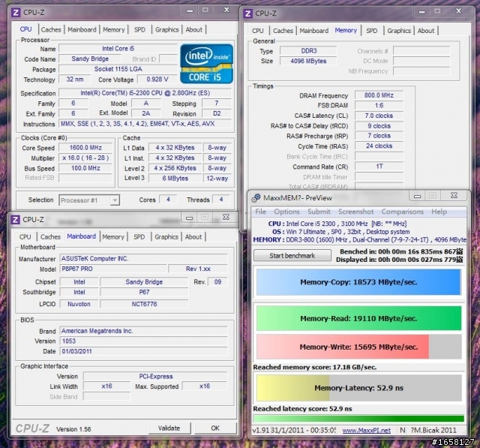Click OK button in CPU-Z Mainboard window

click(x=215, y=428)
